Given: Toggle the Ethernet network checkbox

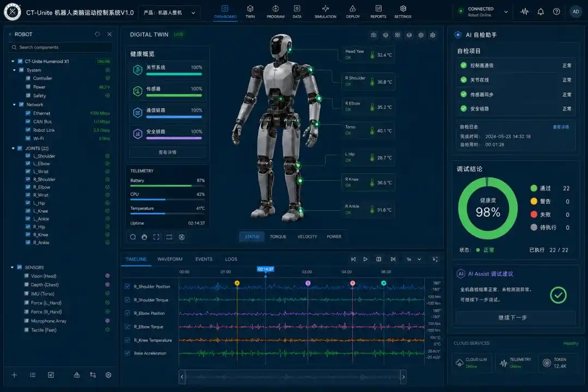Looking at the screenshot, I should 28,113.
